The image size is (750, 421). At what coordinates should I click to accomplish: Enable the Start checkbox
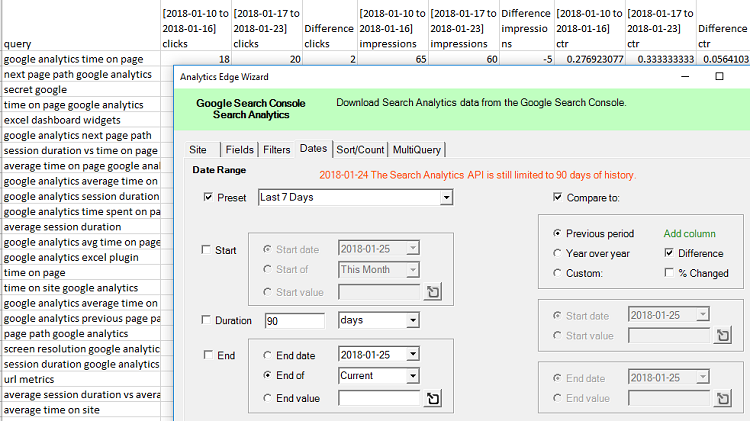point(206,250)
